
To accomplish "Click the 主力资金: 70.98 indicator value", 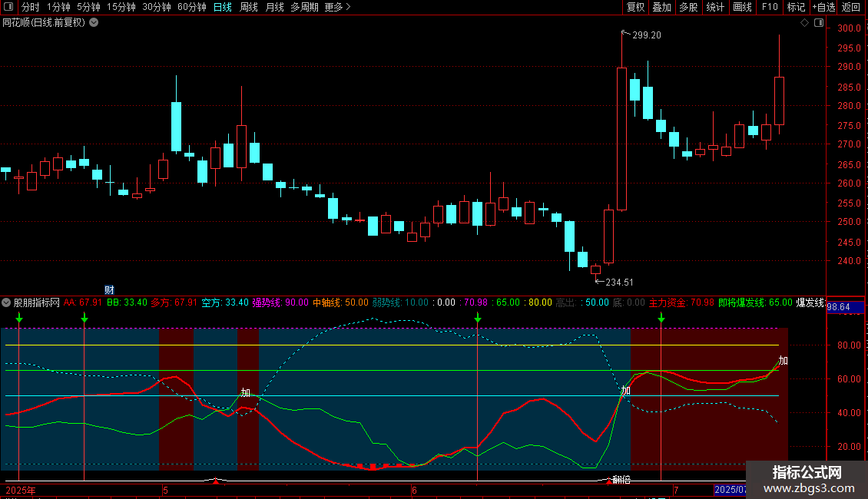I will pyautogui.click(x=681, y=302).
